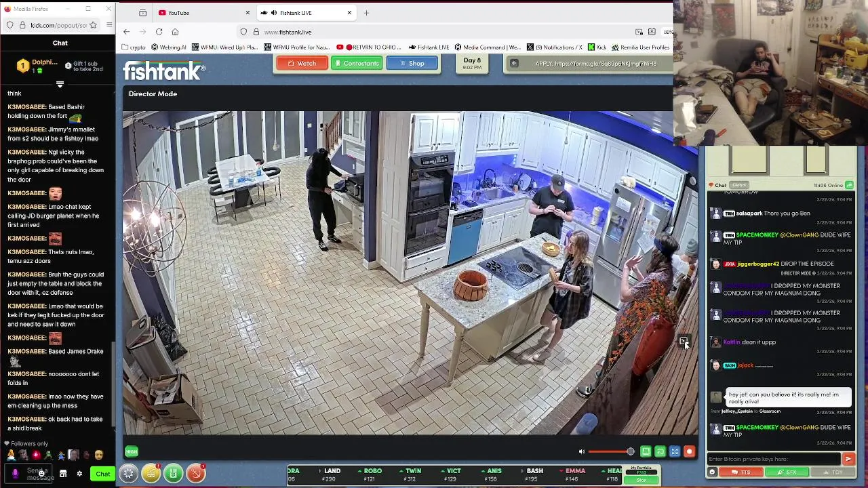Click the green round button below the video
This screenshot has width=868, height=488.
click(x=173, y=474)
